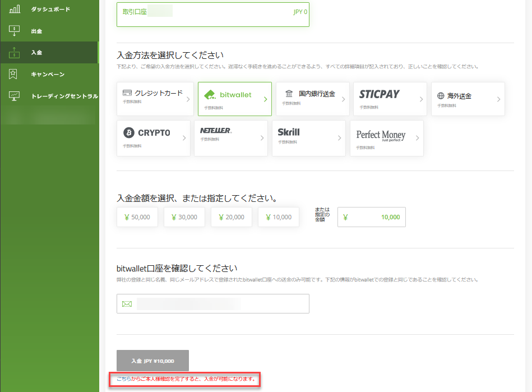Select the ¥20,000 preset amount
This screenshot has height=392, width=532.
pos(232,217)
